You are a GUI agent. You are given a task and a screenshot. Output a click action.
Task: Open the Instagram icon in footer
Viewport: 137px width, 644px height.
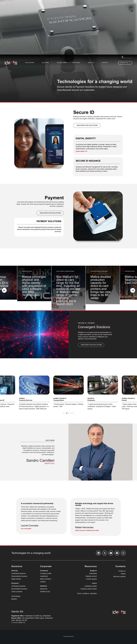tap(123, 553)
